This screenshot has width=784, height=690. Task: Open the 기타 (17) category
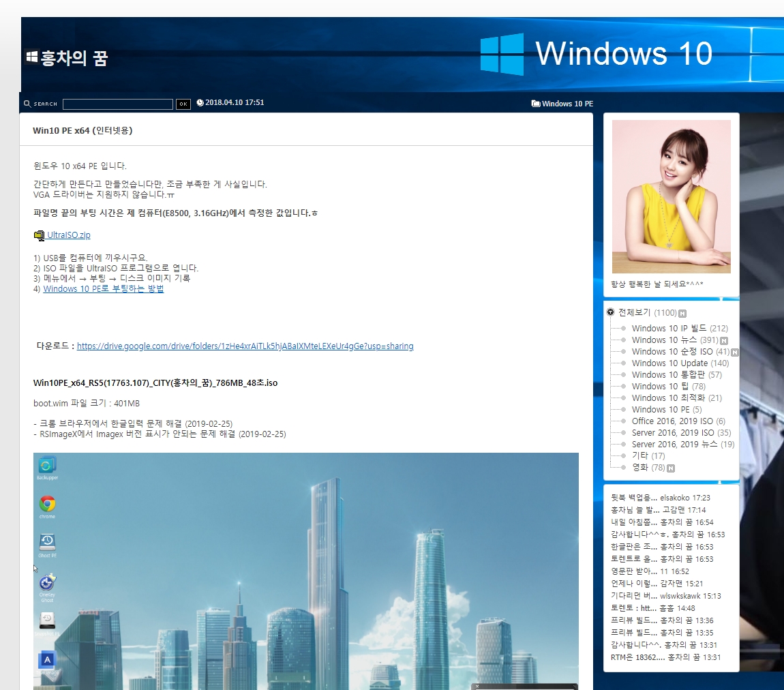point(648,455)
